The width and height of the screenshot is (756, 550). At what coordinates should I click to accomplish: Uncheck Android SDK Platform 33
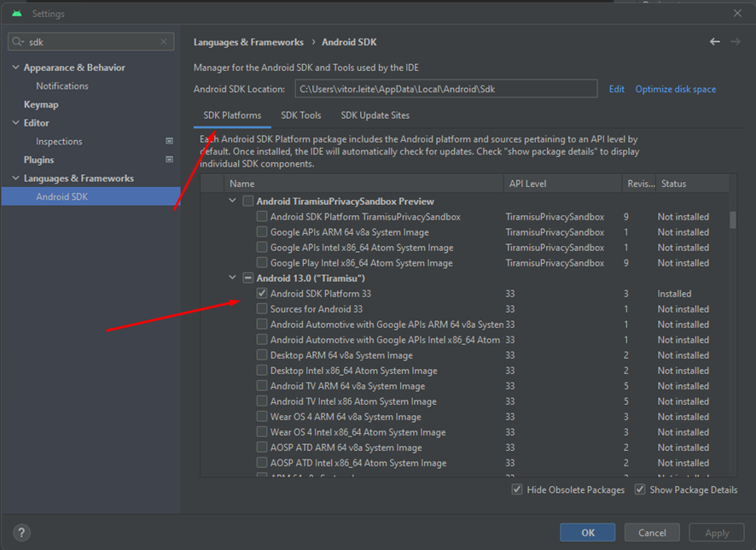coord(262,294)
